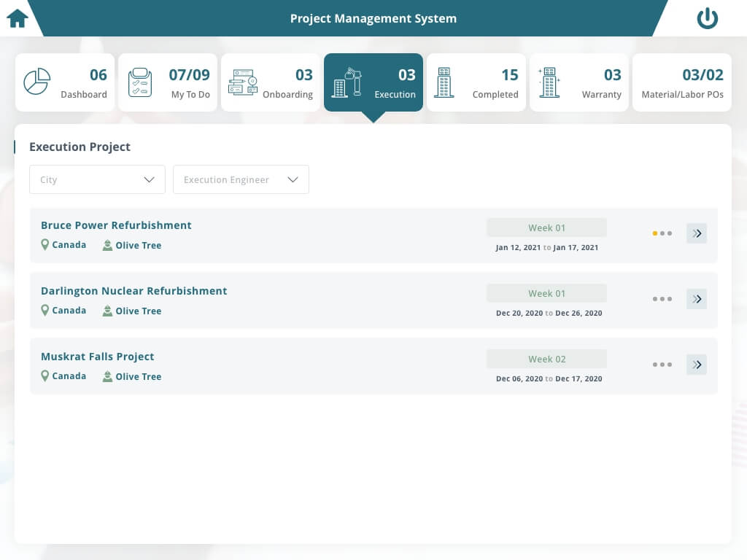The width and height of the screenshot is (747, 560).
Task: Select the Execution tab label
Action: 395,94
